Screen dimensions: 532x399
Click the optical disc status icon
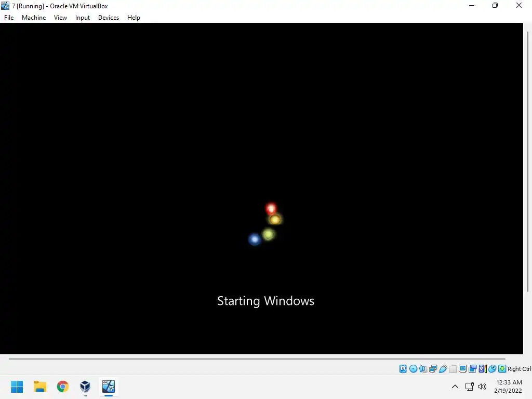(413, 369)
